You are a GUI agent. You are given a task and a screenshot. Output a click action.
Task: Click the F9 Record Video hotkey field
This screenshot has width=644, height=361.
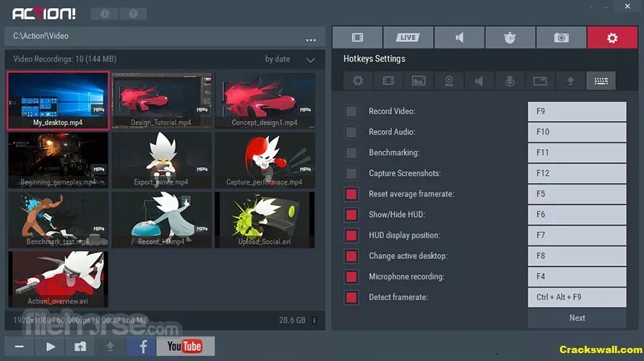577,111
